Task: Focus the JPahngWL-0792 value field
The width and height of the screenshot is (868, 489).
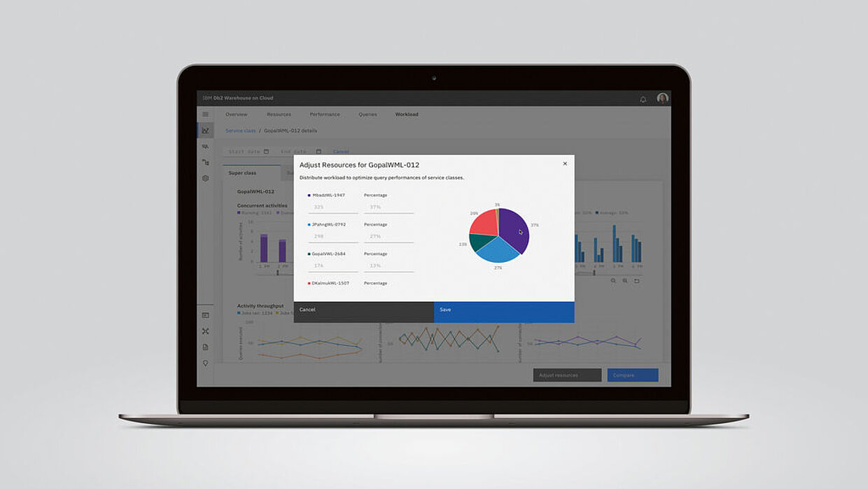Action: pos(332,237)
